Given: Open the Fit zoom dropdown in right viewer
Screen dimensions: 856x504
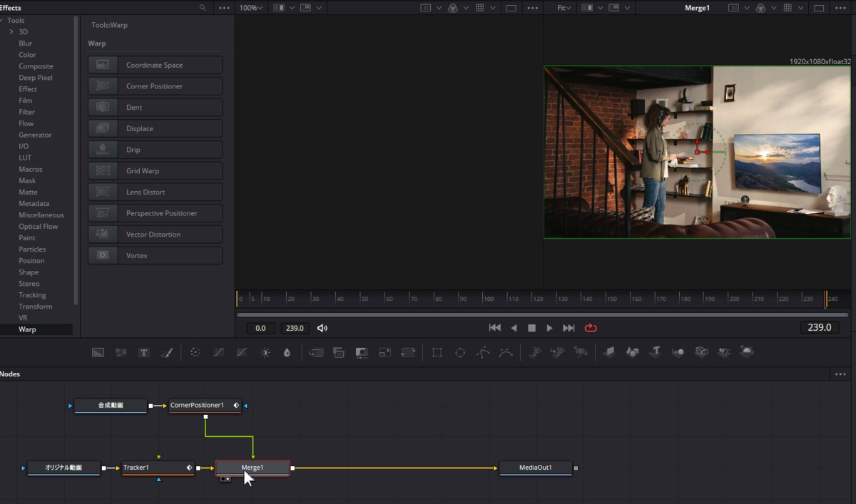Looking at the screenshot, I should click(x=565, y=8).
